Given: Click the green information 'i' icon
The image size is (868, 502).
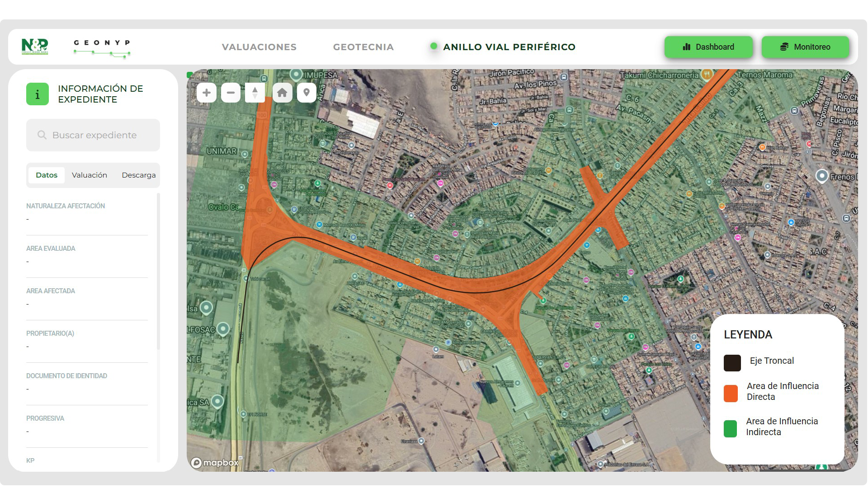Looking at the screenshot, I should tap(38, 94).
